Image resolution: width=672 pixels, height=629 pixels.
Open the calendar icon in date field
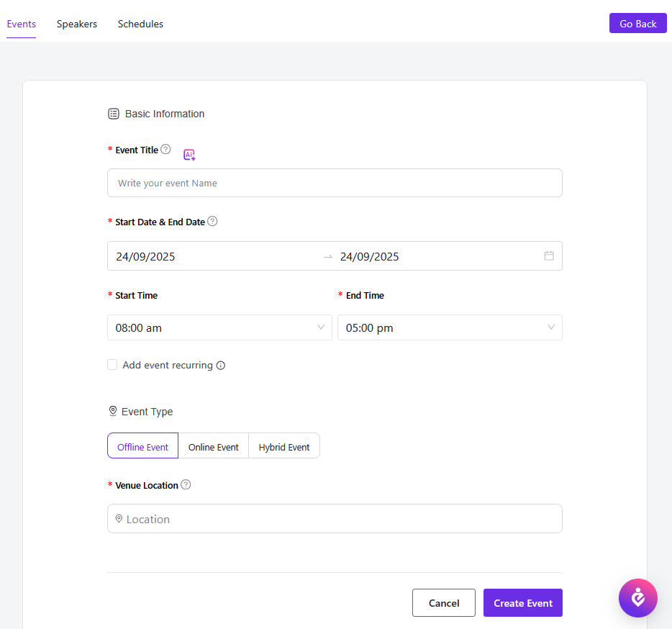pyautogui.click(x=549, y=255)
